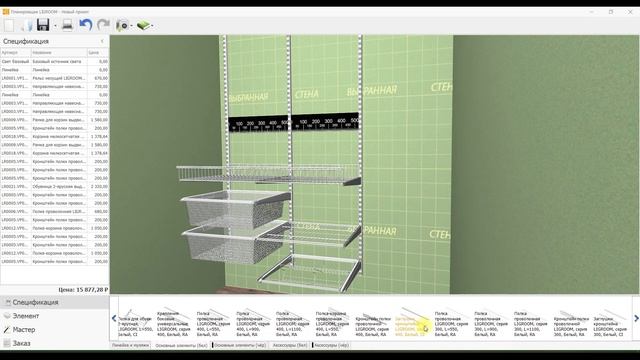Screen dimensions: 640x360
Task: Undo the last action
Action: (x=86, y=25)
